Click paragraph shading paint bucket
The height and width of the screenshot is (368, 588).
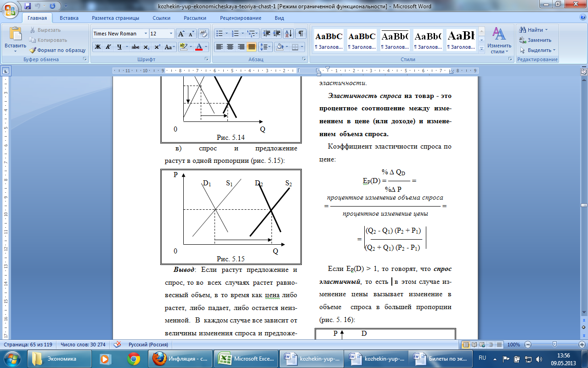point(279,47)
